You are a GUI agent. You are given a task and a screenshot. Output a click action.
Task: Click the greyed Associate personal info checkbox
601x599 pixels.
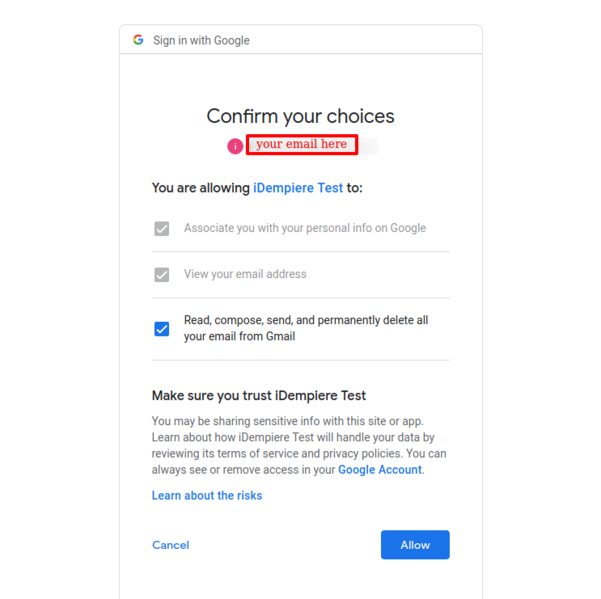162,228
